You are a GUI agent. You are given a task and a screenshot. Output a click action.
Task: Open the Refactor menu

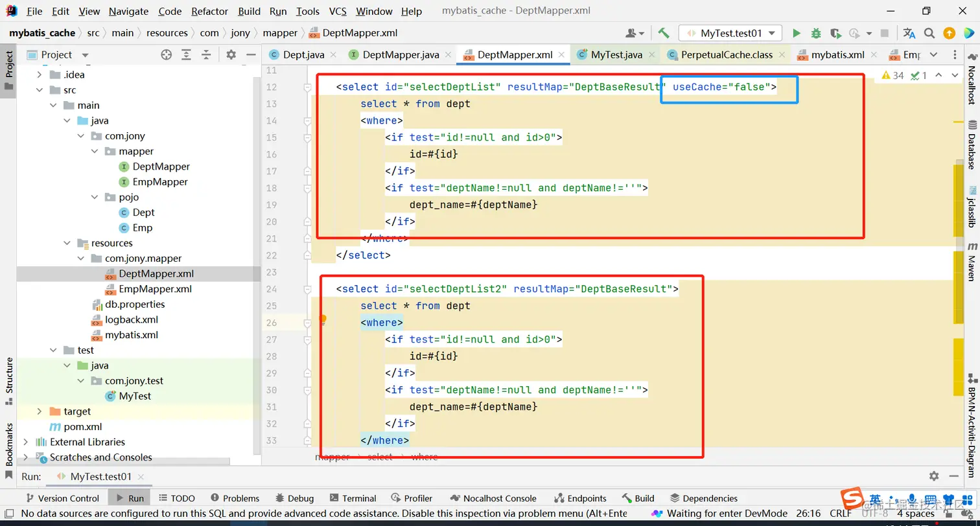click(x=210, y=11)
